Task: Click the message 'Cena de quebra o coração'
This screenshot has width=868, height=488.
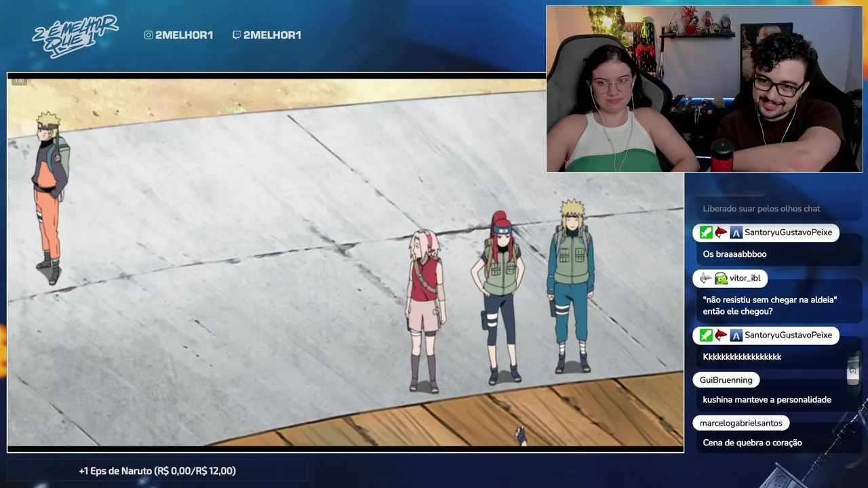Action: point(752,443)
